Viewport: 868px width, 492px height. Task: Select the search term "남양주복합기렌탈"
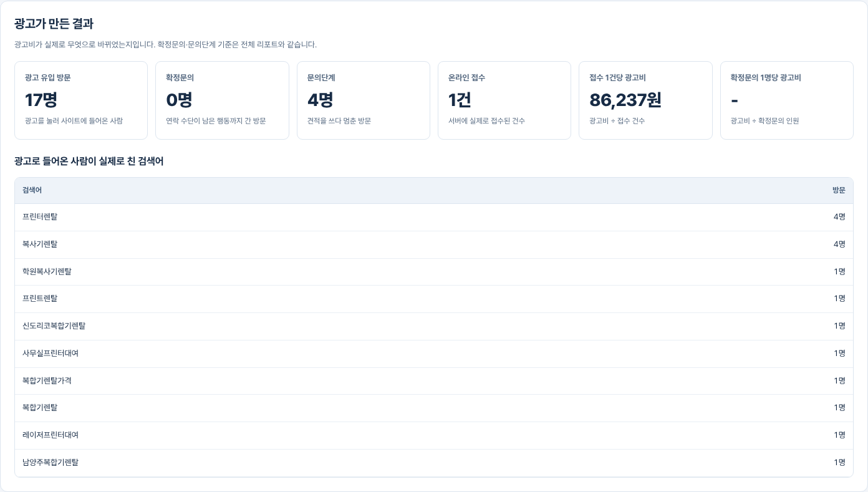tap(51, 463)
